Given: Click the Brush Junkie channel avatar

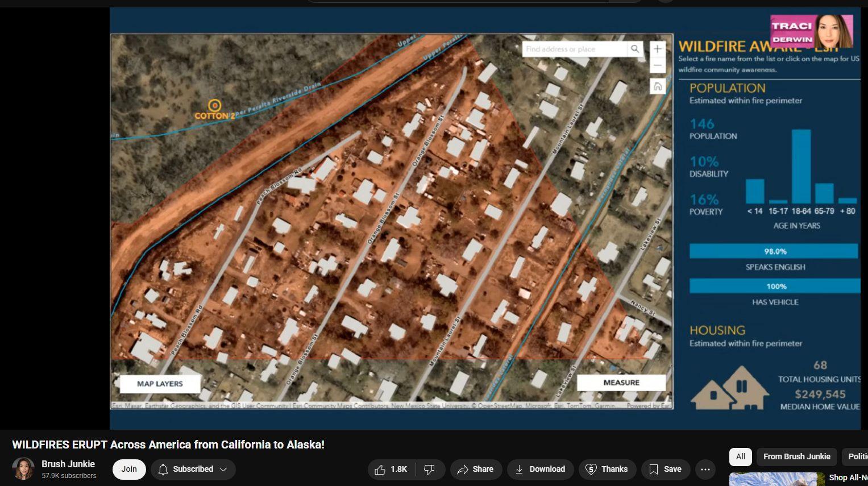Looking at the screenshot, I should tap(23, 469).
